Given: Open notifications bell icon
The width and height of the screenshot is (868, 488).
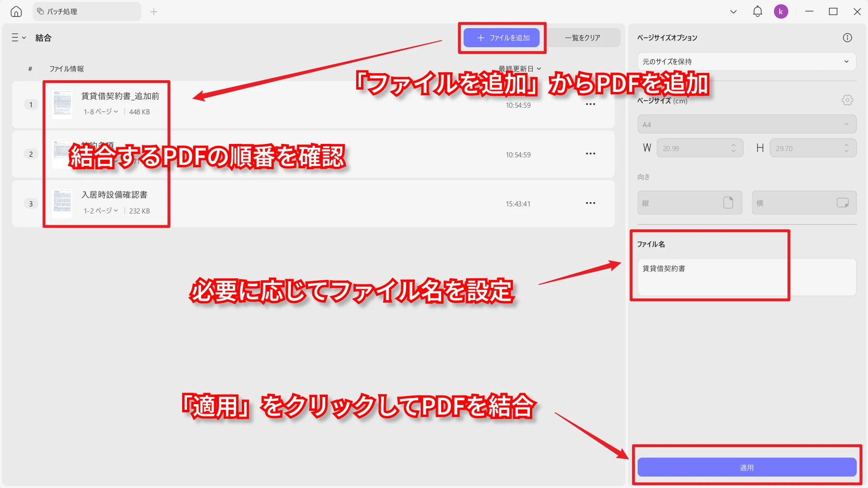Looking at the screenshot, I should 757,11.
